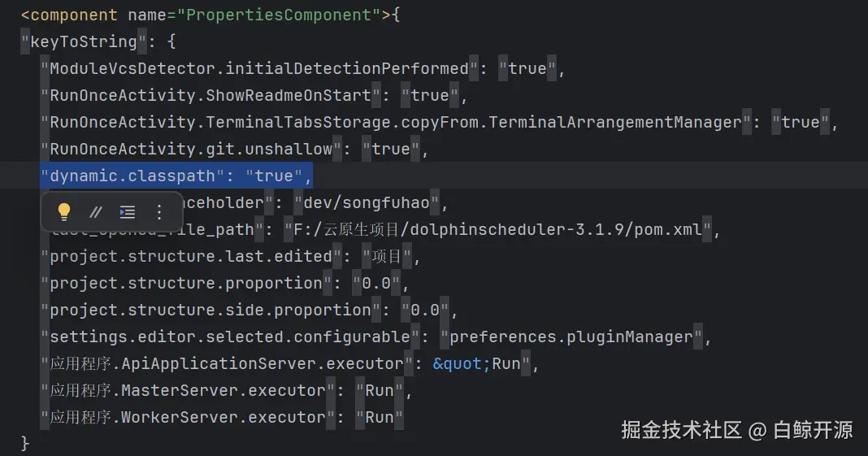
Task: Click the highlighted dynamic.classpath line
Action: 176,176
